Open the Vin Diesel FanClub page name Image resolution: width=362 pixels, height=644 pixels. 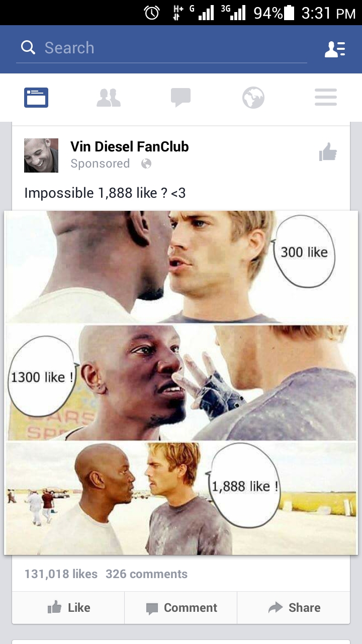pos(130,146)
